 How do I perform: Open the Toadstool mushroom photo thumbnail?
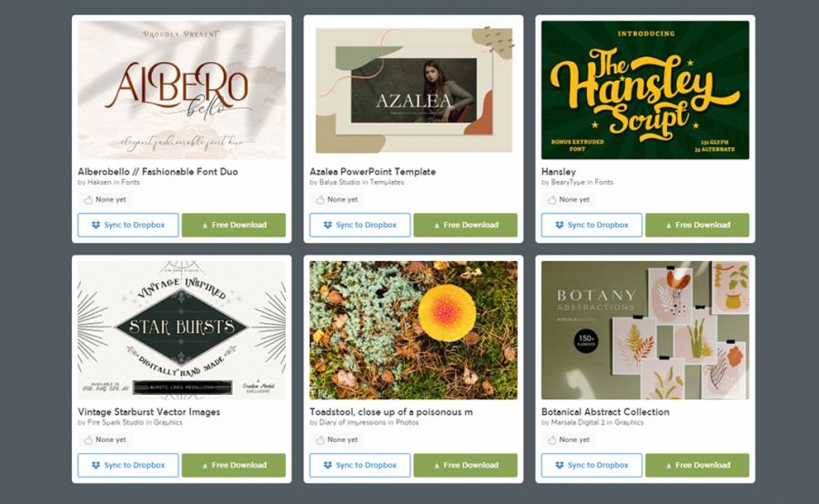[x=414, y=330]
